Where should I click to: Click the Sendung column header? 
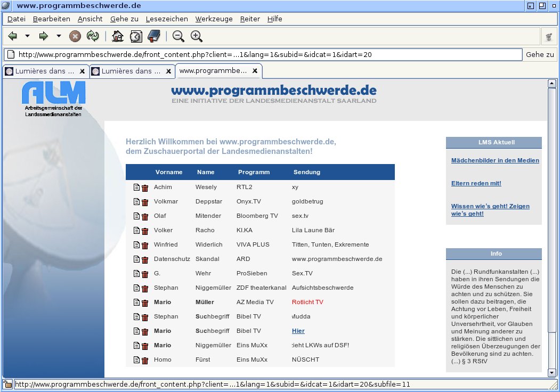307,172
